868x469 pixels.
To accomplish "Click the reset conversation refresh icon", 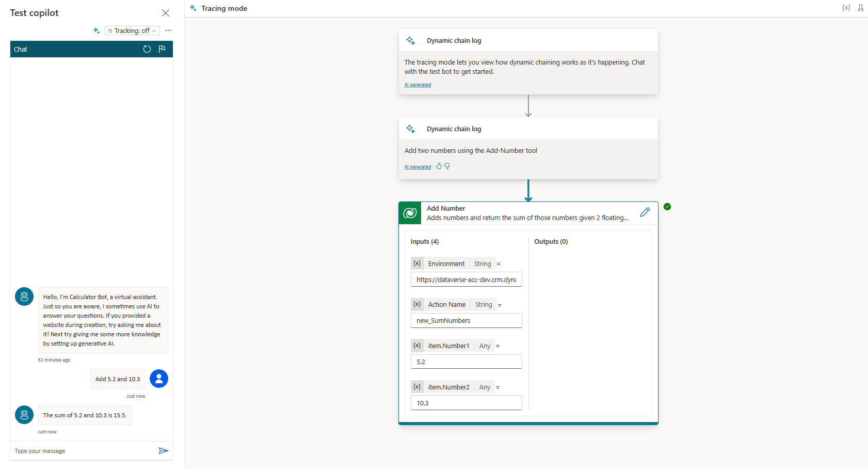I will point(147,49).
